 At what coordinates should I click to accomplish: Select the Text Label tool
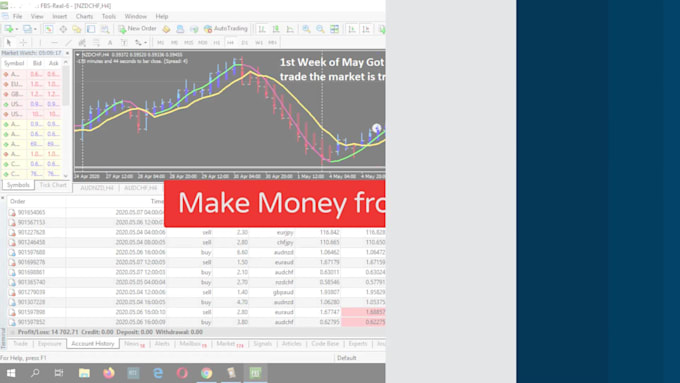click(x=124, y=43)
